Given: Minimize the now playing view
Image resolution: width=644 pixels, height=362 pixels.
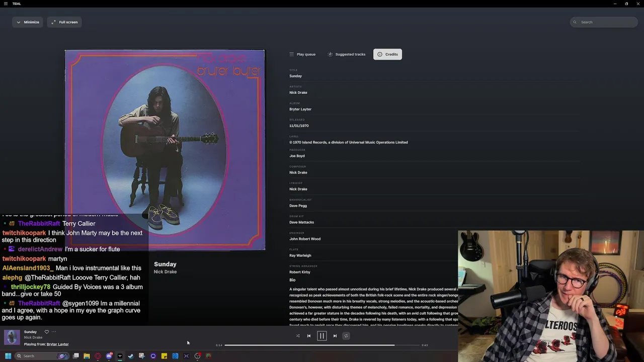Looking at the screenshot, I should tap(28, 22).
